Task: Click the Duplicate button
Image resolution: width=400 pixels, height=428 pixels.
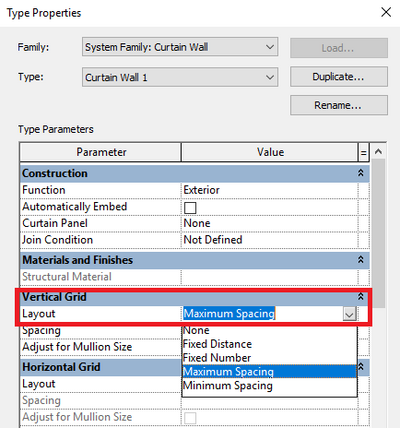Action: (x=339, y=77)
